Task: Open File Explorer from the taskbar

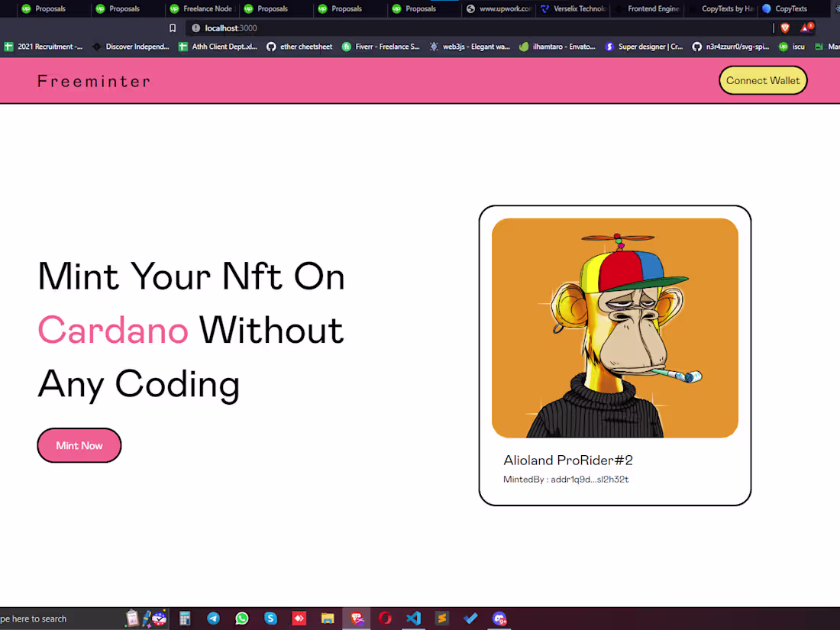Action: [x=328, y=618]
